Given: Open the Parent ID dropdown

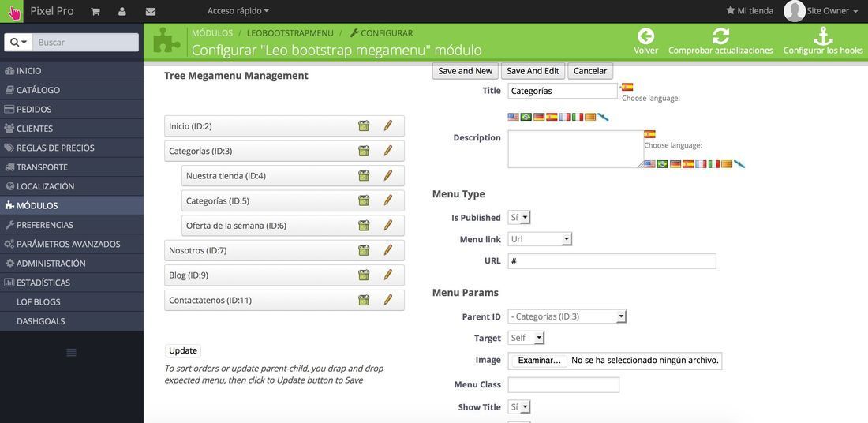Looking at the screenshot, I should pyautogui.click(x=567, y=316).
